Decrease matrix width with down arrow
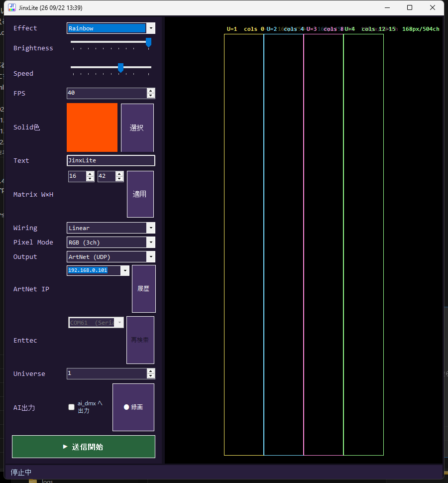448x483 pixels. [x=90, y=179]
